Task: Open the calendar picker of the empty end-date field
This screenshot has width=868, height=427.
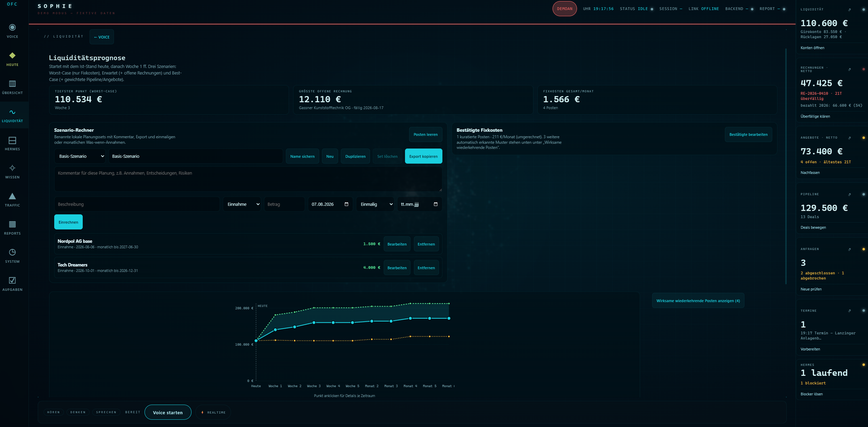Action: (436, 204)
